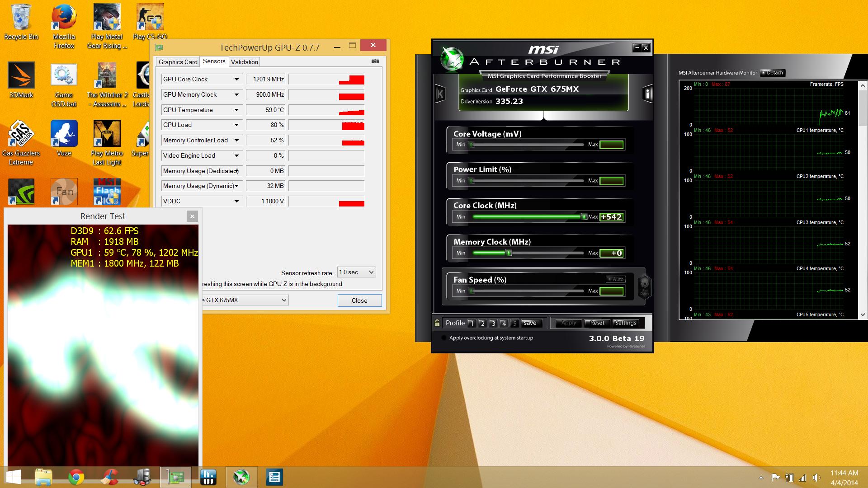Open The Witcher 2 shortcut

107,84
